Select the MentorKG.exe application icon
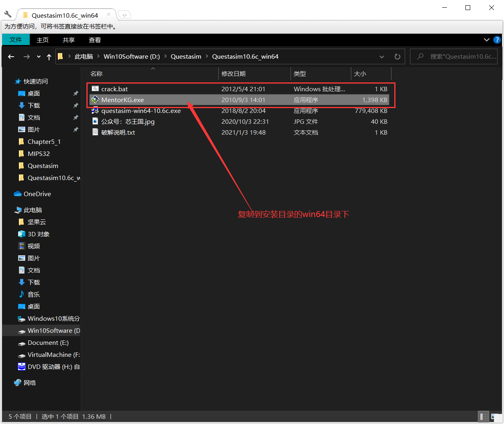This screenshot has width=504, height=424. tap(95, 100)
